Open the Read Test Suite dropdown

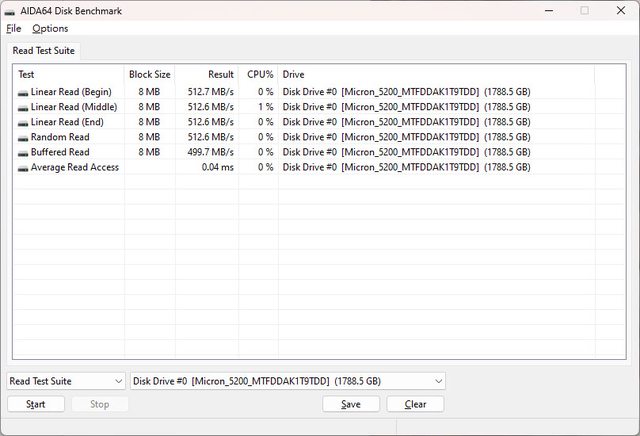(x=66, y=381)
